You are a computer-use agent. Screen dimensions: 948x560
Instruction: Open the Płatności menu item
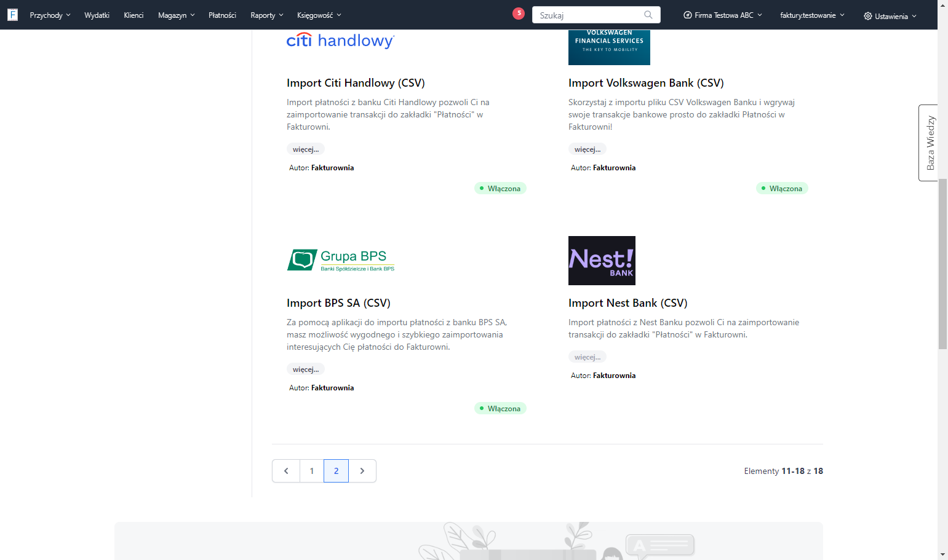pyautogui.click(x=222, y=15)
